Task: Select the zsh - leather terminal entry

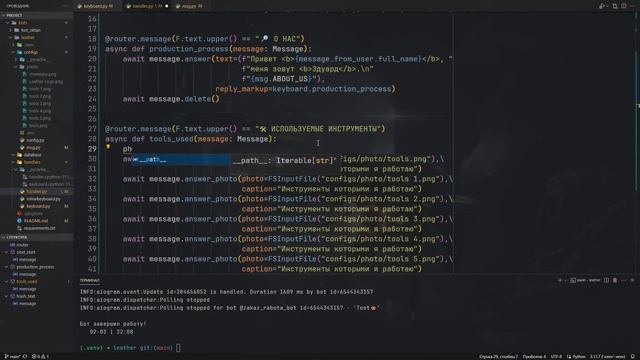Action: [585, 280]
